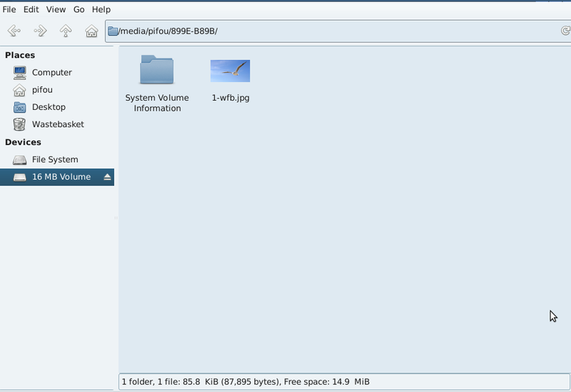Select the 1-wfb.jpg image thumbnail
This screenshot has height=392, width=571.
coord(230,71)
